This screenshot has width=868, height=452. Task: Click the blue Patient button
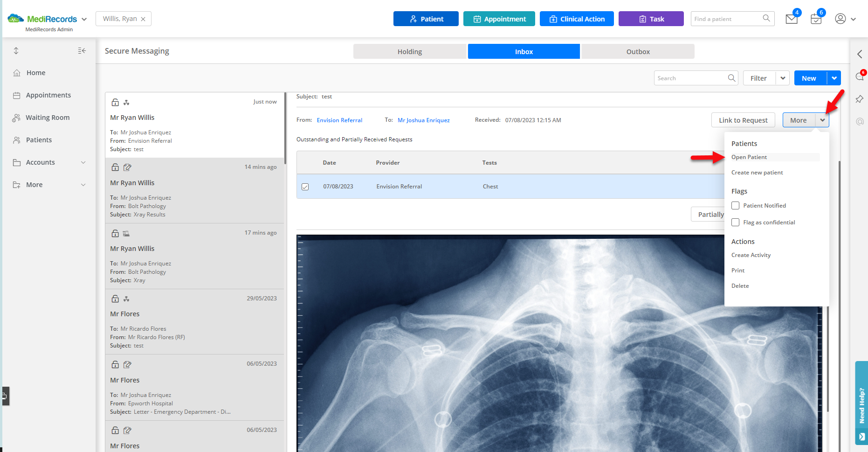pos(426,19)
